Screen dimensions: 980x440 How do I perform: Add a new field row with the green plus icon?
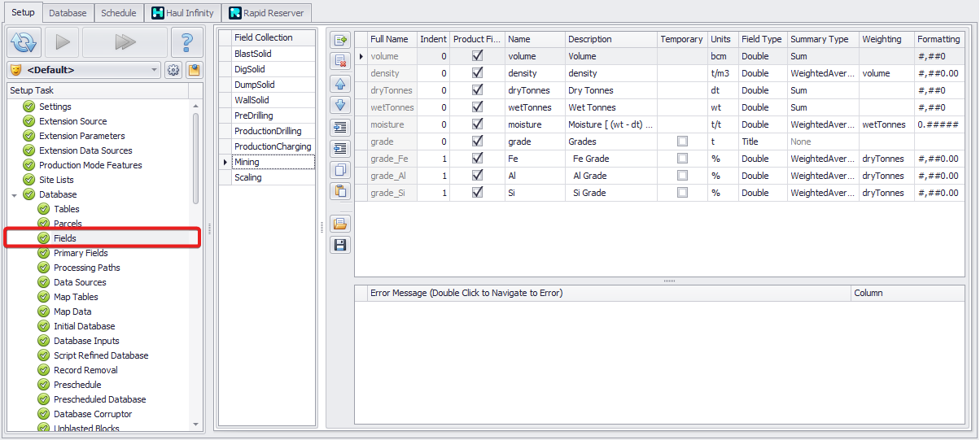coord(340,40)
